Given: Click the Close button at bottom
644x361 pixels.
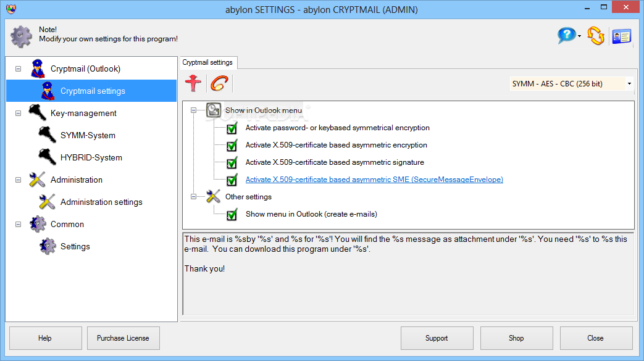Looking at the screenshot, I should [596, 338].
